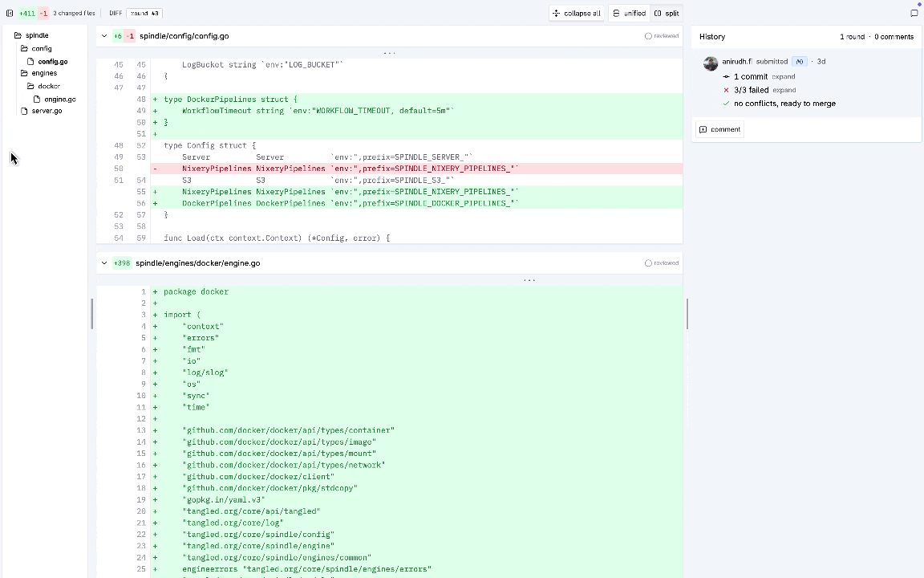Click anirudh.fi's avatar in History

tap(710, 63)
